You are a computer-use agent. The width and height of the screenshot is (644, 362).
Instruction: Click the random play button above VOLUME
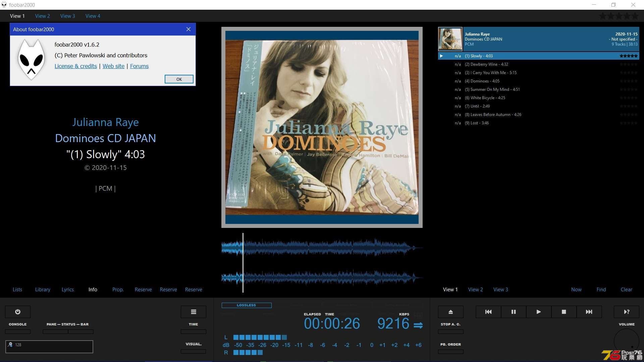coord(627,312)
